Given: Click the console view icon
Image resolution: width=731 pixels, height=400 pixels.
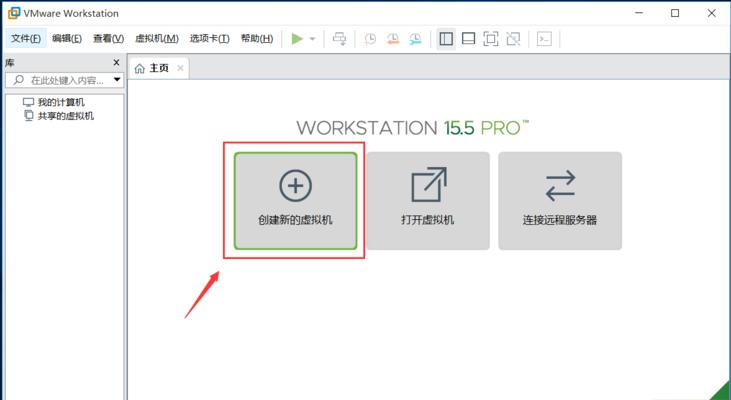Looking at the screenshot, I should [x=544, y=39].
